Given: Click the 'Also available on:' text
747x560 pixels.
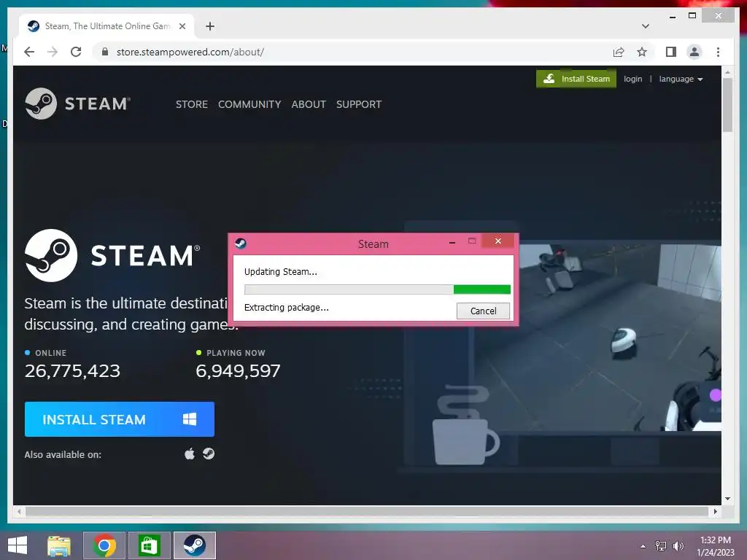Looking at the screenshot, I should click(63, 454).
